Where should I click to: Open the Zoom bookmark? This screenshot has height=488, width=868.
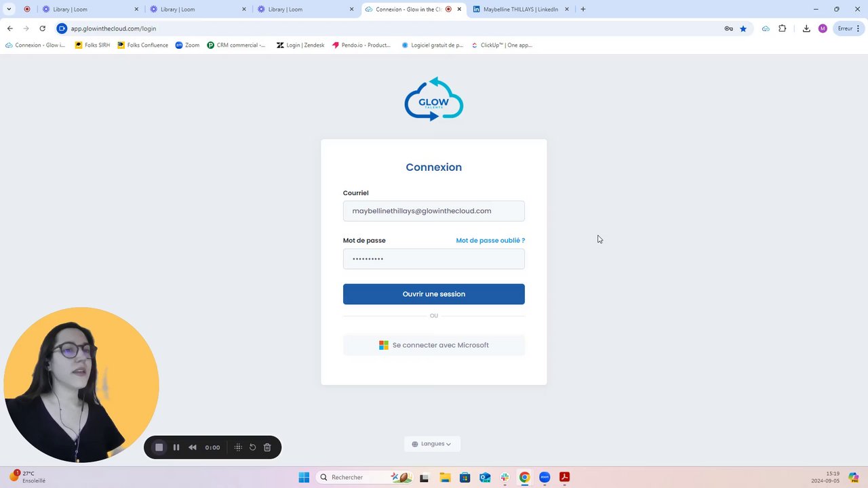pos(187,45)
